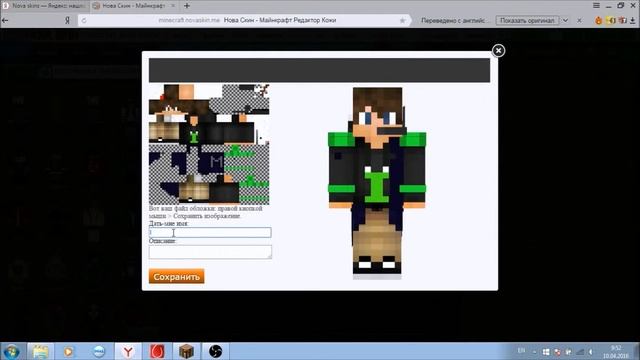Open a new browser tab with plus
Image resolution: width=640 pixels, height=360 pixels.
[x=187, y=6]
